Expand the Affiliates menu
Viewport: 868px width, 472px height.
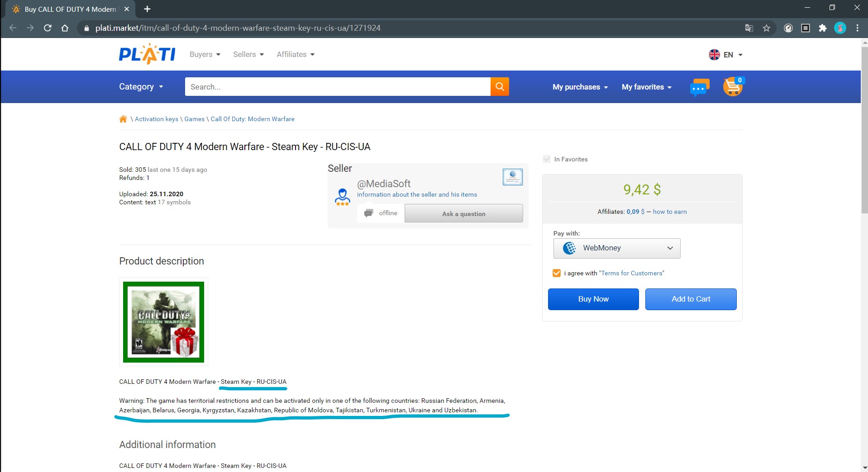(x=296, y=54)
